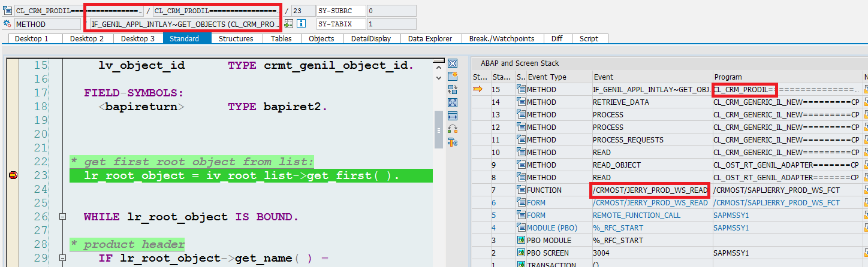Open the DetailDisplay tab
Viewport: 868px width, 267px height.
click(371, 38)
